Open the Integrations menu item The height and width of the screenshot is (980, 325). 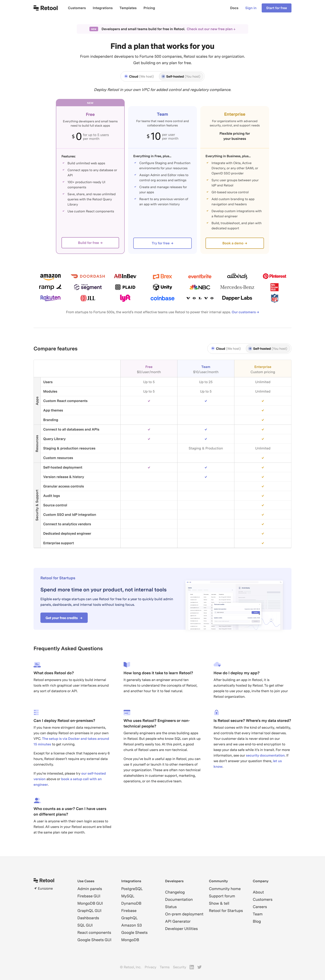coord(103,8)
